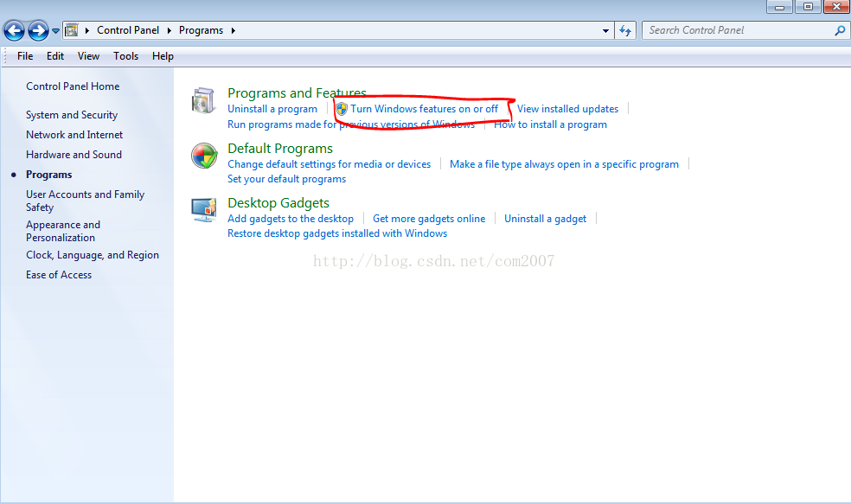Click Add gadgets to the desktop
Viewport: 851px width, 504px height.
pos(291,219)
